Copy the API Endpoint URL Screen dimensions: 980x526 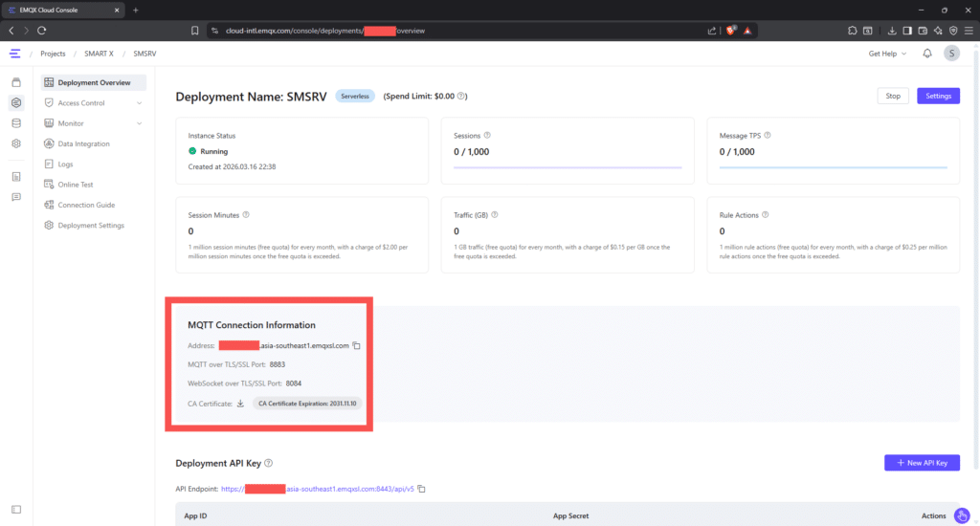[x=421, y=489]
